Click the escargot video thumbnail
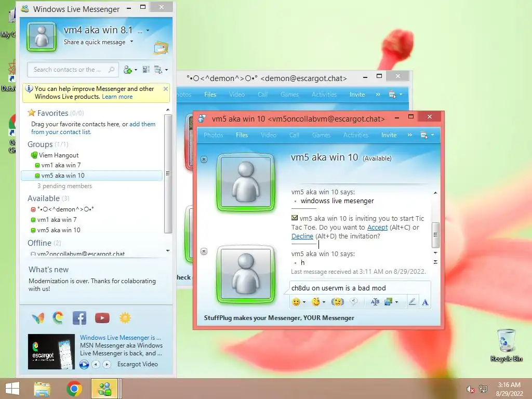The height and width of the screenshot is (399, 532). pyautogui.click(x=51, y=352)
